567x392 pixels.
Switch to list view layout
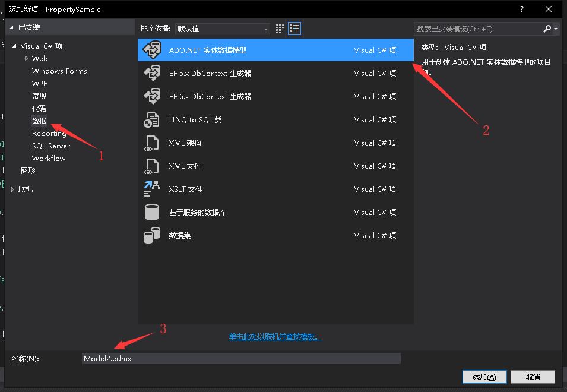[294, 29]
